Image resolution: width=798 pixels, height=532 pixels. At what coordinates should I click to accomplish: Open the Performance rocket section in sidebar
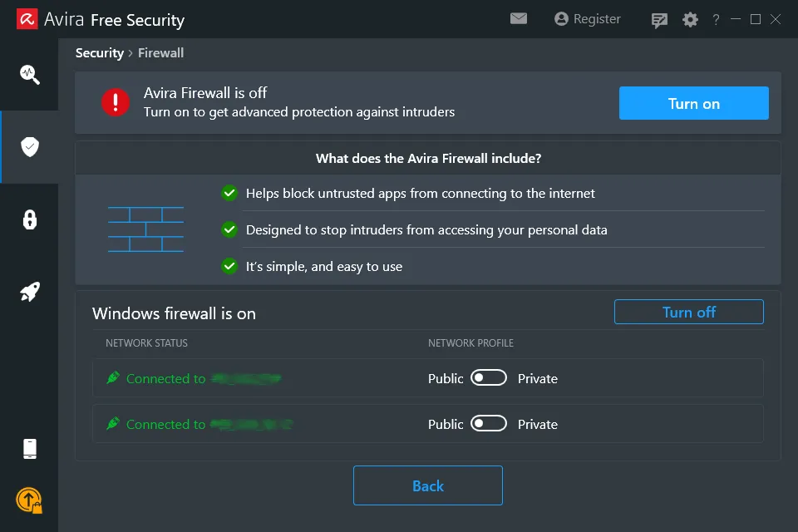(x=30, y=291)
